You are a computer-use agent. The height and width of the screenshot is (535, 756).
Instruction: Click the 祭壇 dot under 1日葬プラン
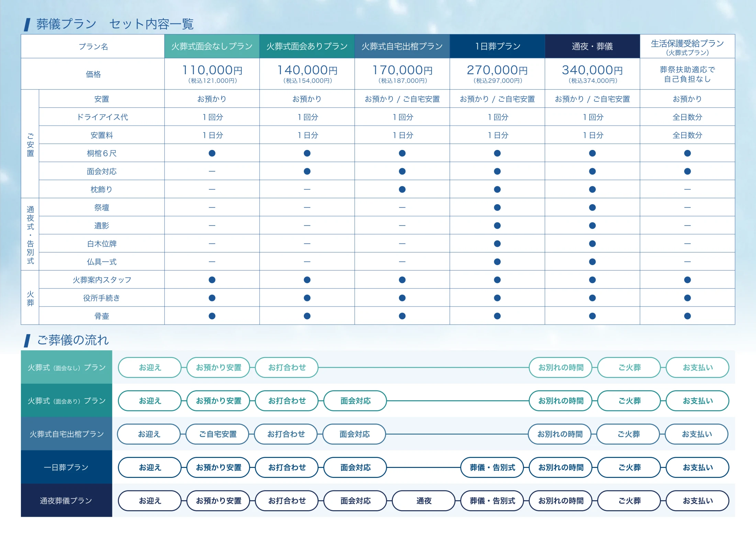pos(497,207)
